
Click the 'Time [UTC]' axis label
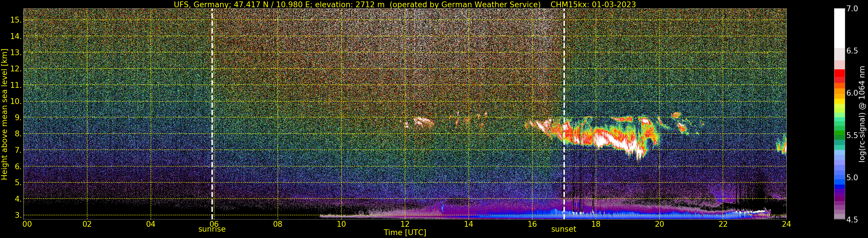click(x=405, y=233)
